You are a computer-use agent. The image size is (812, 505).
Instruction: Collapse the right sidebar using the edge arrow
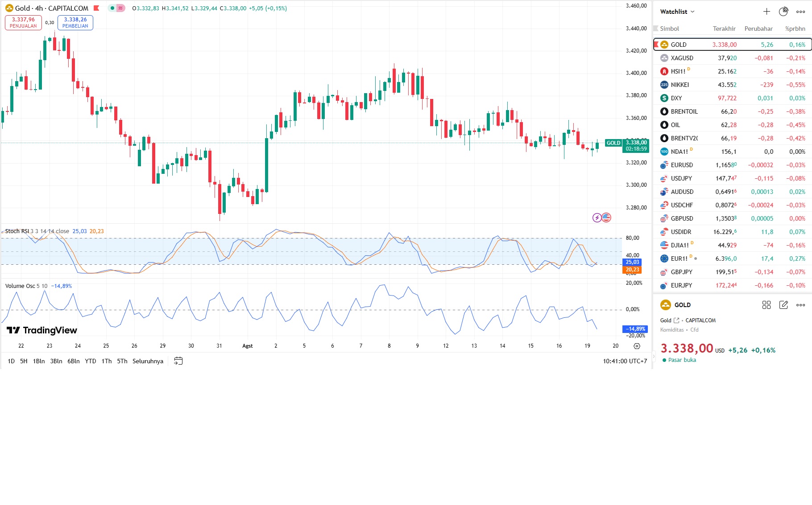pyautogui.click(x=654, y=357)
